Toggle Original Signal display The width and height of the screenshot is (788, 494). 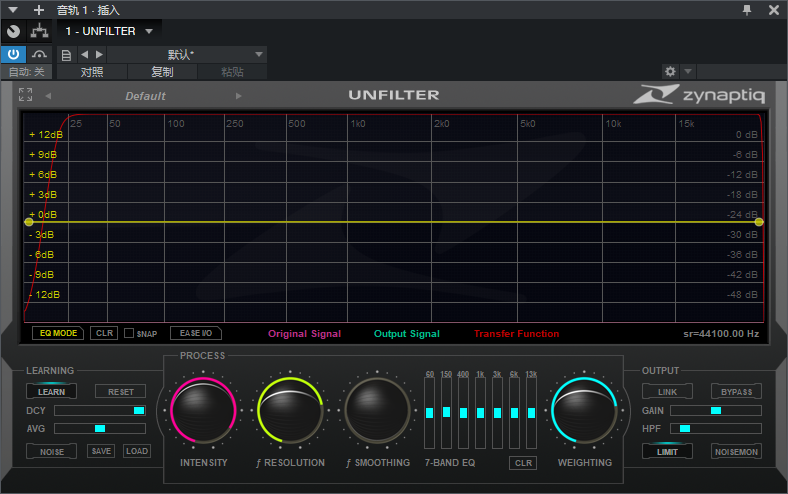coord(305,334)
